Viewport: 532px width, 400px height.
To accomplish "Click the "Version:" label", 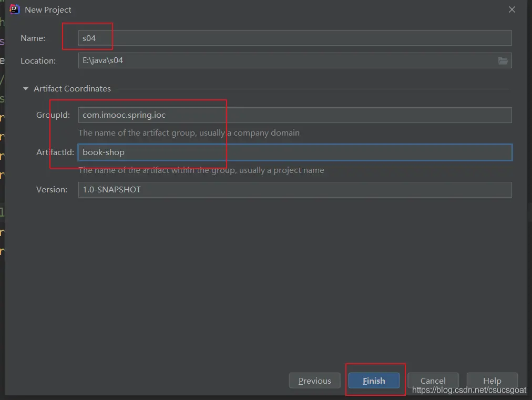I will [52, 190].
